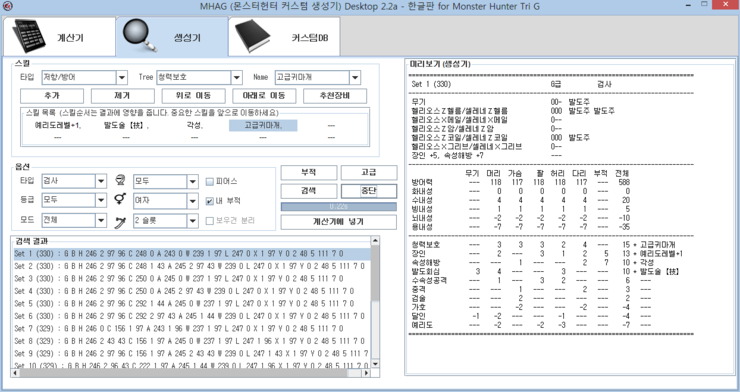The height and width of the screenshot is (392, 740).
Task: Click the helmet icon in options
Action: [x=120, y=181]
